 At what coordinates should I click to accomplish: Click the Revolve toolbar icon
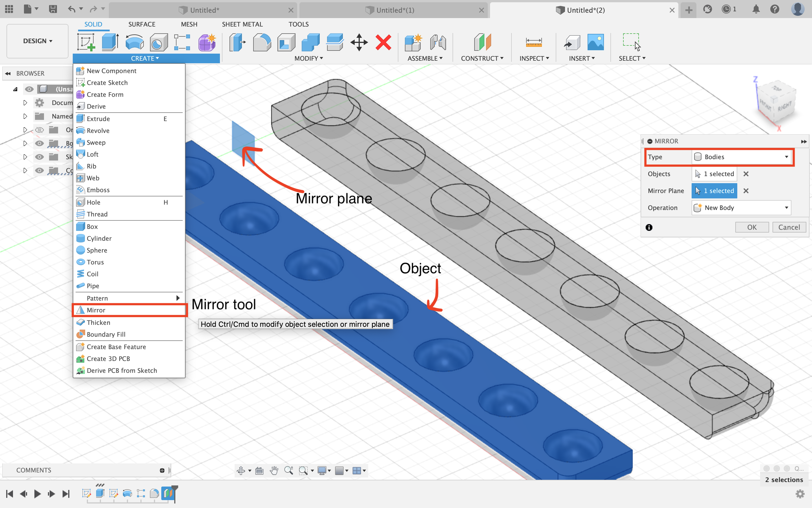click(134, 43)
